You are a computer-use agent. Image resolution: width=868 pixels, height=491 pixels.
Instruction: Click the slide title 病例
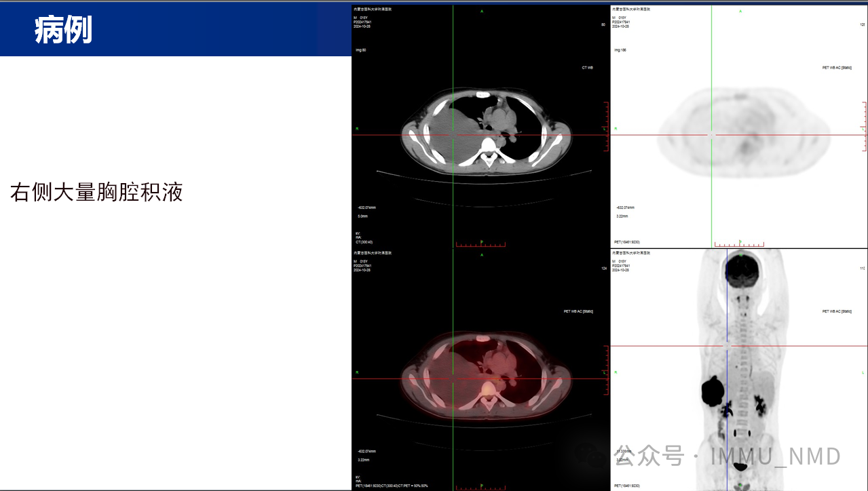(63, 31)
